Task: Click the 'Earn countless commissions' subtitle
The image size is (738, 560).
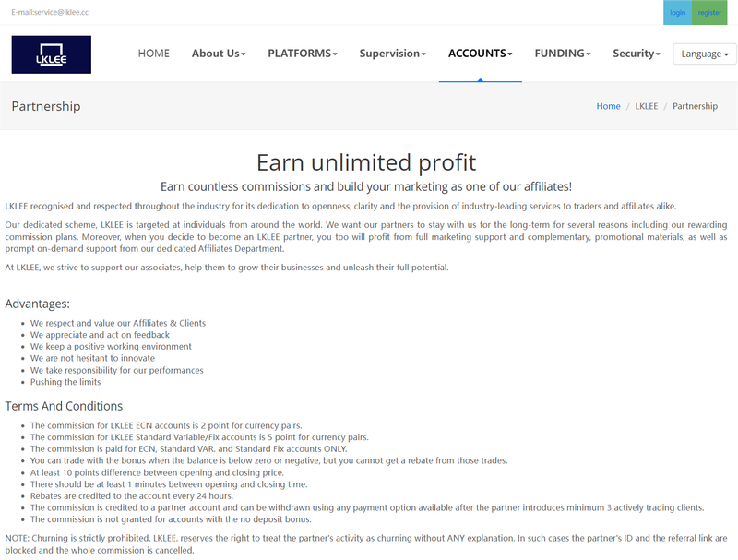Action: tap(366, 187)
